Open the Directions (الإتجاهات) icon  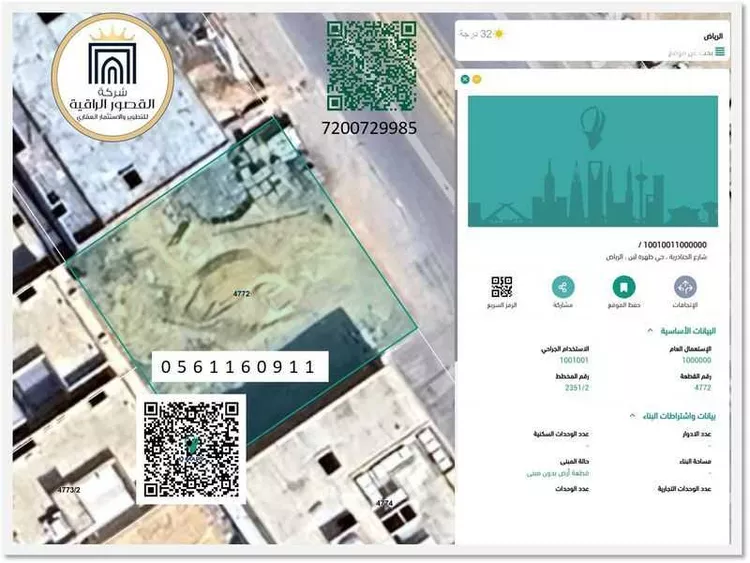685,287
